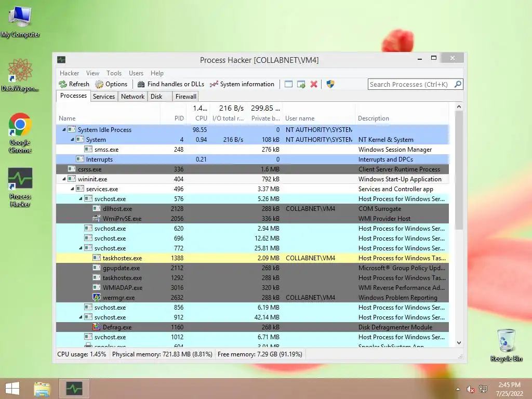Click the network tray icon
Screen dimensions: 532x399
(x=483, y=389)
